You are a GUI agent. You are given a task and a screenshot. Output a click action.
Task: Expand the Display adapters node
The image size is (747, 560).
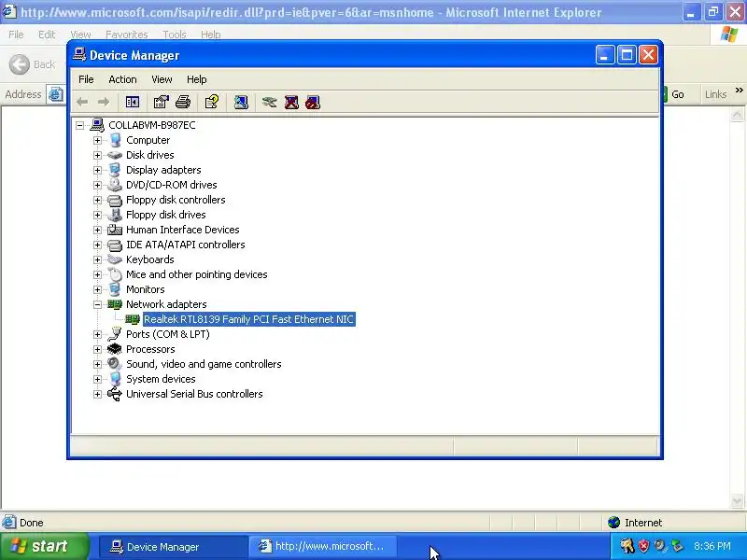pos(97,170)
